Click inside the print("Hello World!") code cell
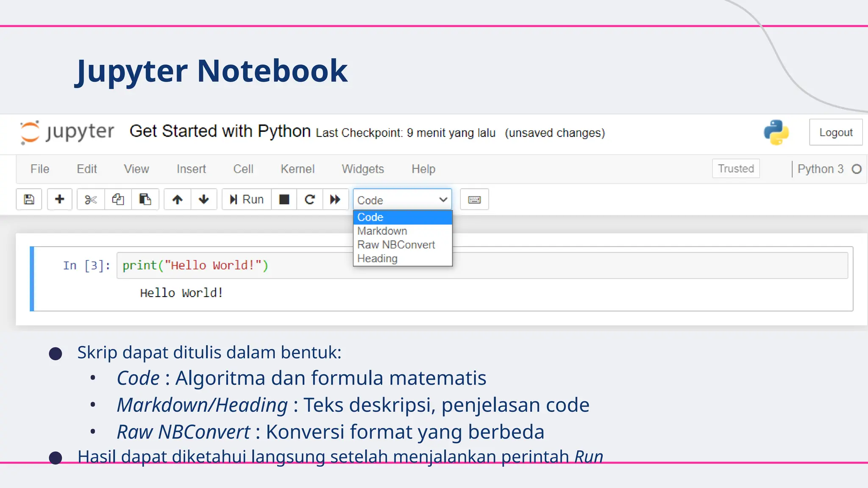Screen dimensions: 868x488 [x=482, y=266]
